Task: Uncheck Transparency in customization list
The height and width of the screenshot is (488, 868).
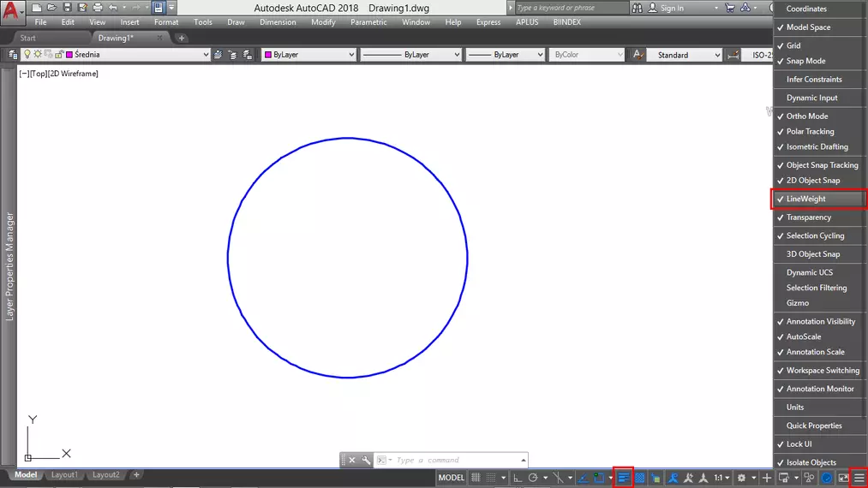Action: pos(819,217)
